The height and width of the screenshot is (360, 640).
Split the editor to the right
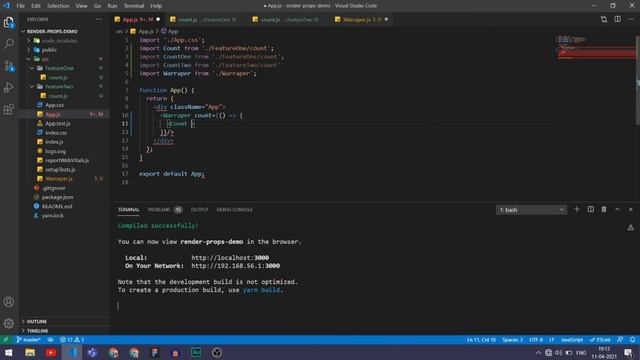(618, 19)
